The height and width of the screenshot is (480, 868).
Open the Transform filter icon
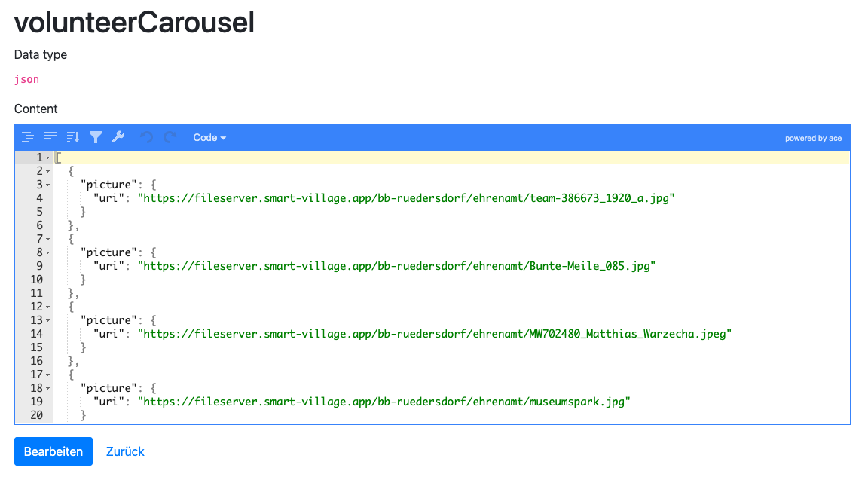pyautogui.click(x=96, y=136)
